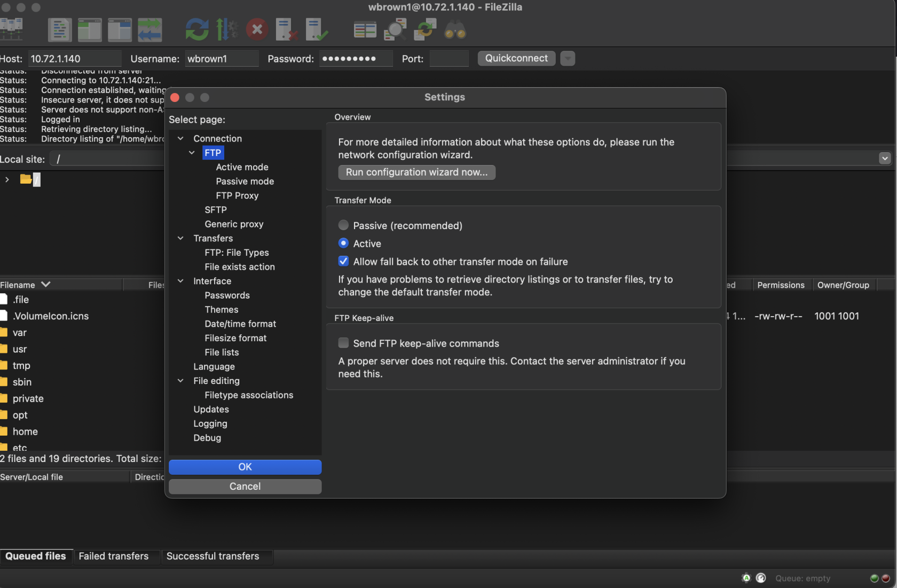Open SFTP settings page
The image size is (897, 588).
[216, 210]
